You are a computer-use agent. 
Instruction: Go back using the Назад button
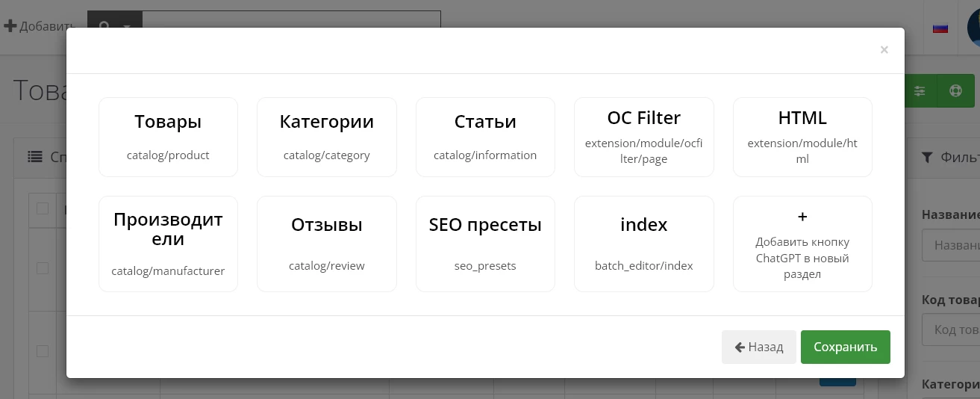pyautogui.click(x=758, y=347)
